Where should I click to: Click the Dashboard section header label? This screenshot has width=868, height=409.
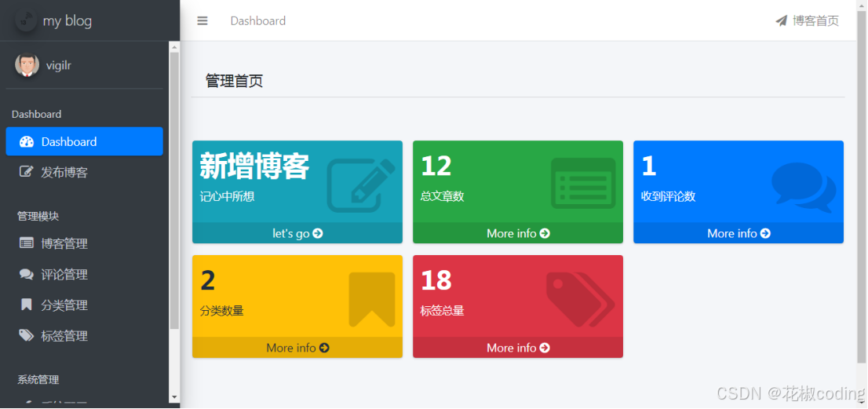(x=37, y=114)
